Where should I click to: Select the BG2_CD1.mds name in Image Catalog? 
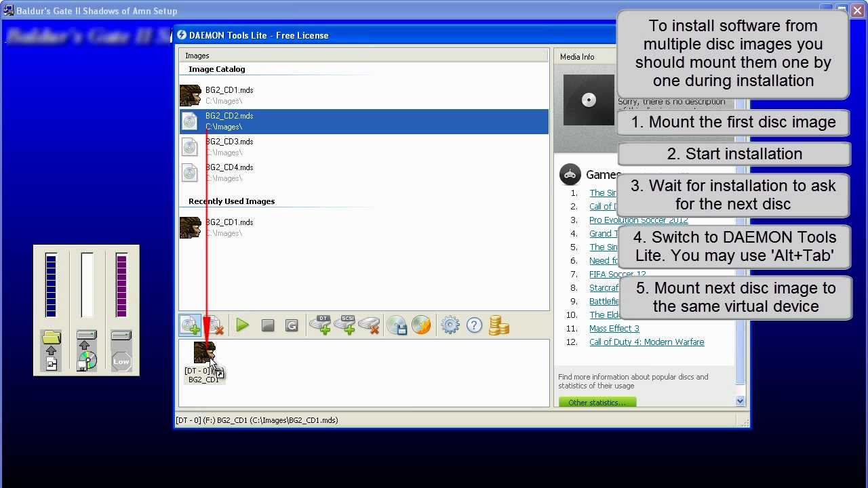click(x=229, y=90)
